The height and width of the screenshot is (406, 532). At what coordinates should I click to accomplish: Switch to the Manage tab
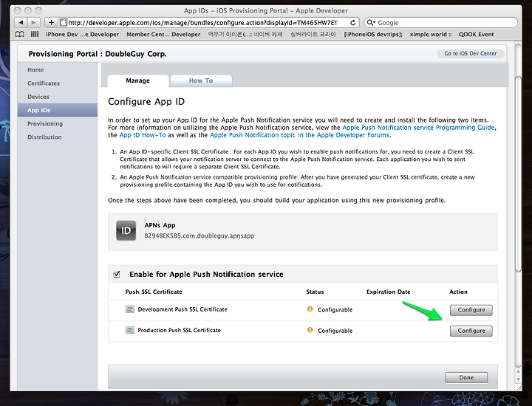pyautogui.click(x=138, y=80)
